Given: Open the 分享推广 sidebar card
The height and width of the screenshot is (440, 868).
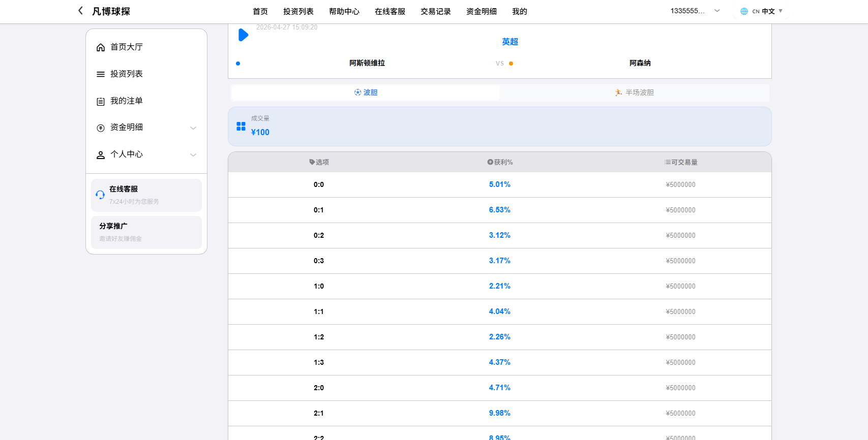Looking at the screenshot, I should pos(146,232).
